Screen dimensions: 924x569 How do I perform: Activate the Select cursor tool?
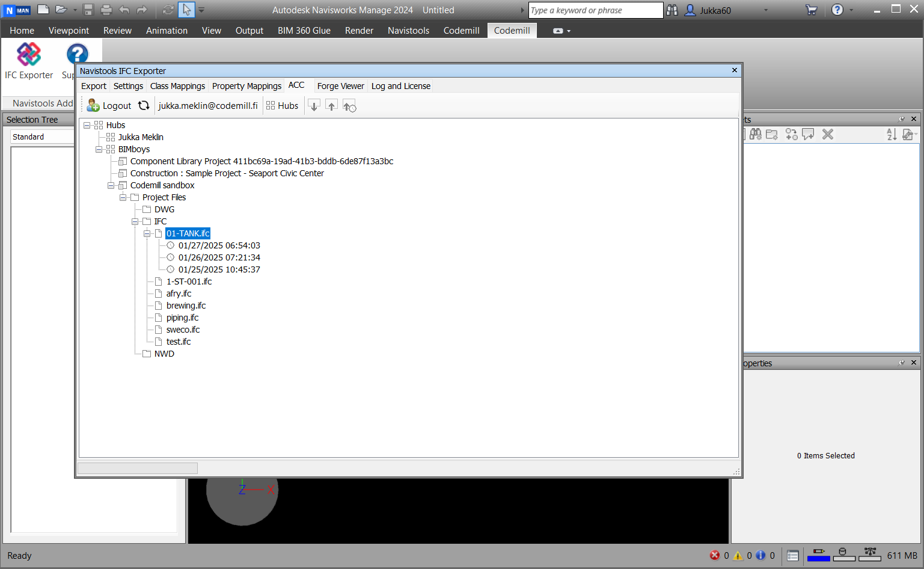187,10
